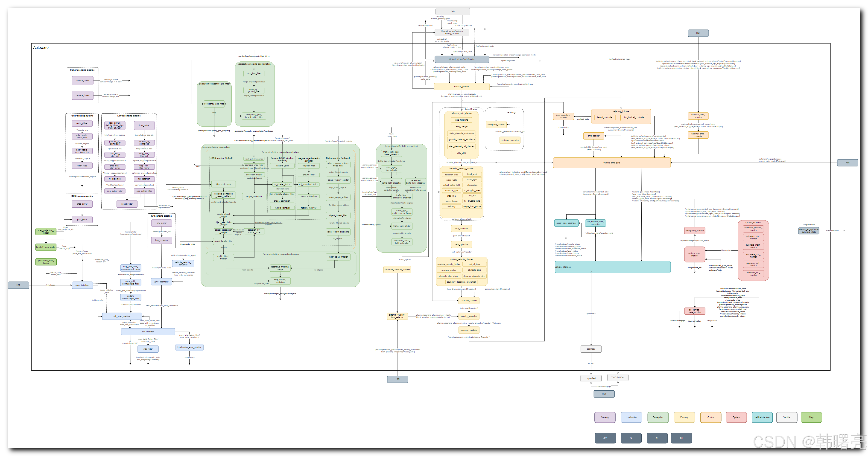Select the yellow Planning legend box
868x456 pixels.
coord(684,417)
